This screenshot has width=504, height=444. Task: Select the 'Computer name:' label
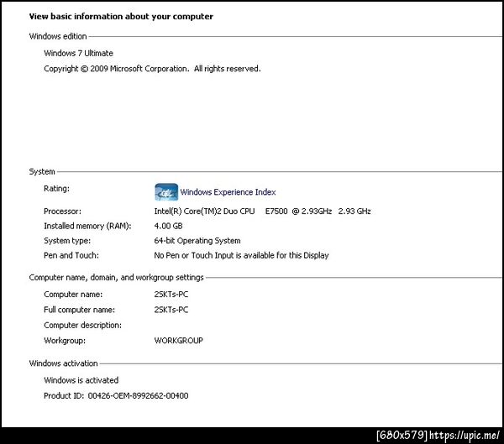(x=73, y=295)
